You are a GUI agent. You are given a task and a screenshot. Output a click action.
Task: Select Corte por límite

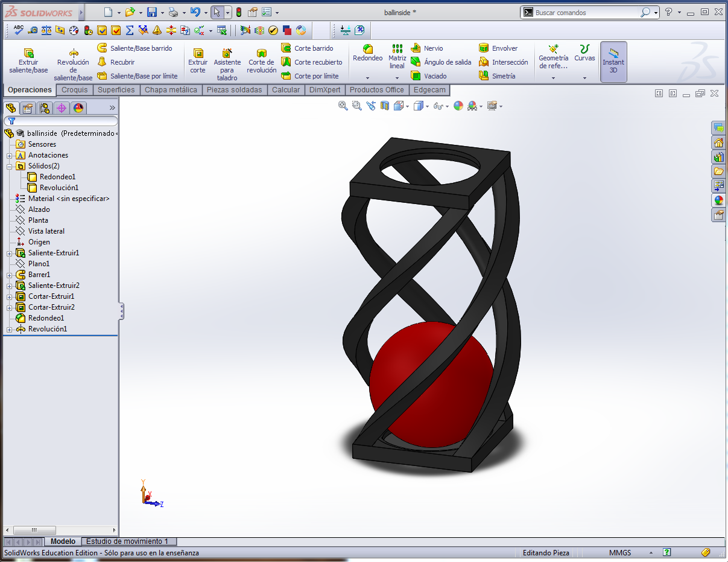coord(310,76)
